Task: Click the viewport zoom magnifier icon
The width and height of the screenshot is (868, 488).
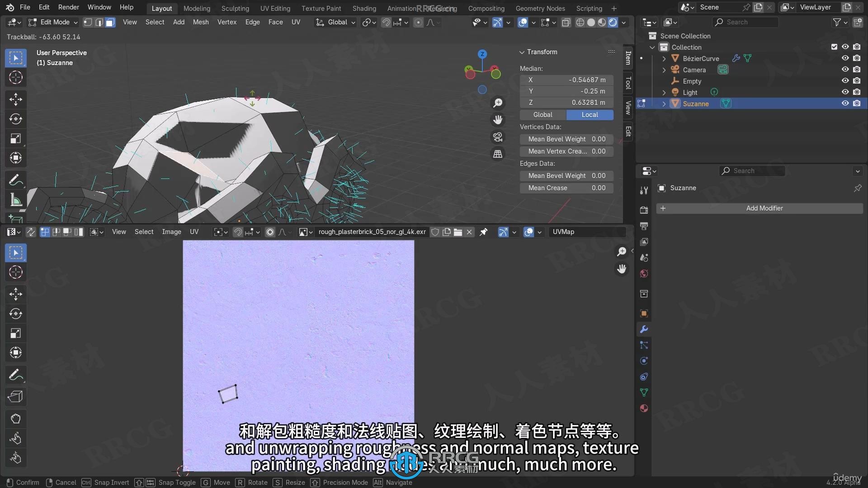Action: pos(498,103)
